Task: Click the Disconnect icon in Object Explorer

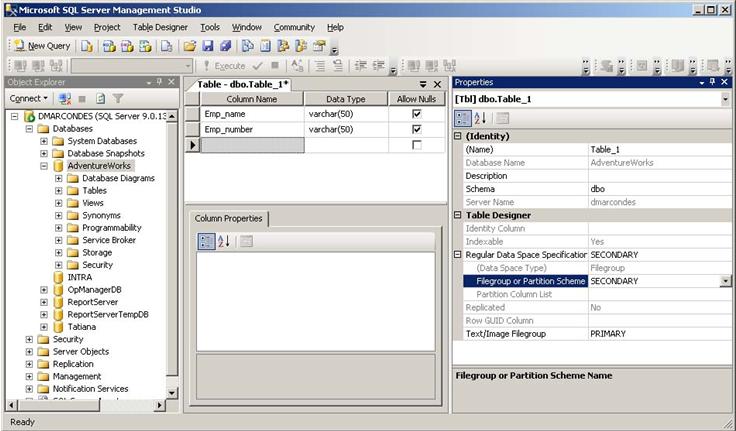Action: [66, 99]
